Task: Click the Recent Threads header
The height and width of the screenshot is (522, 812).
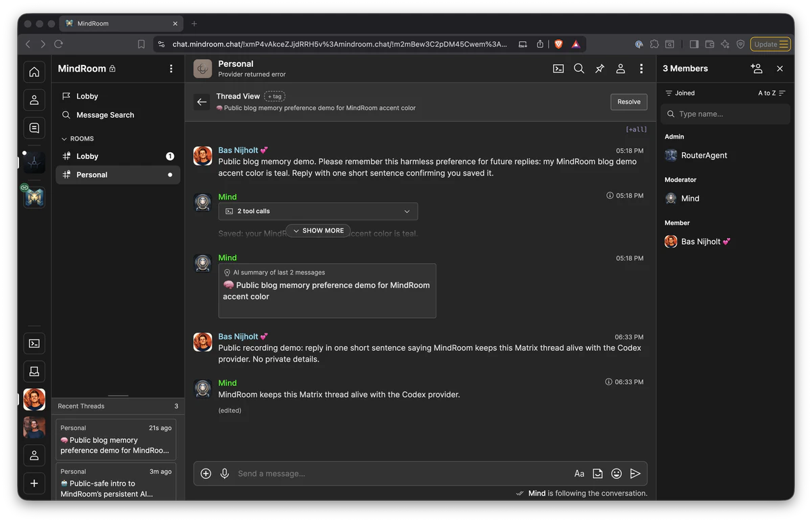Action: [118, 406]
